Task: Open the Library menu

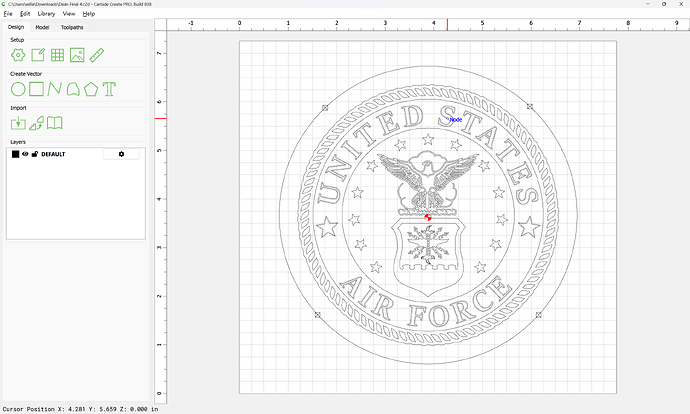Action: coord(46,14)
